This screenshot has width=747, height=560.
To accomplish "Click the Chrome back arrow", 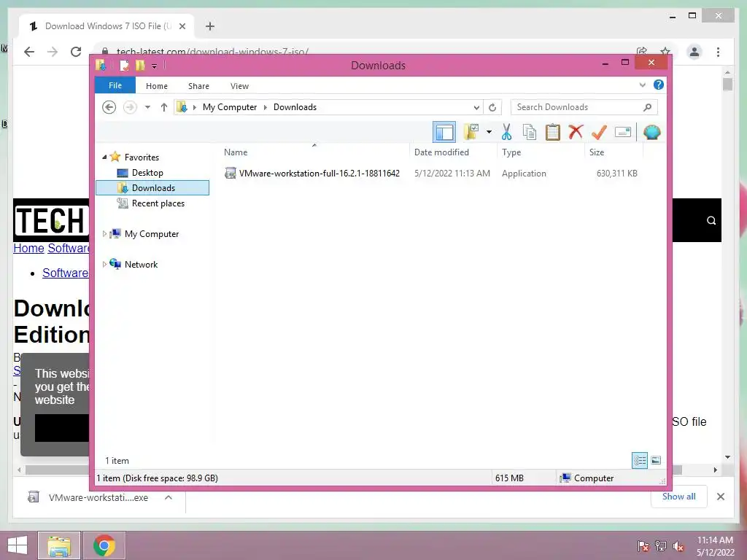I will click(29, 52).
